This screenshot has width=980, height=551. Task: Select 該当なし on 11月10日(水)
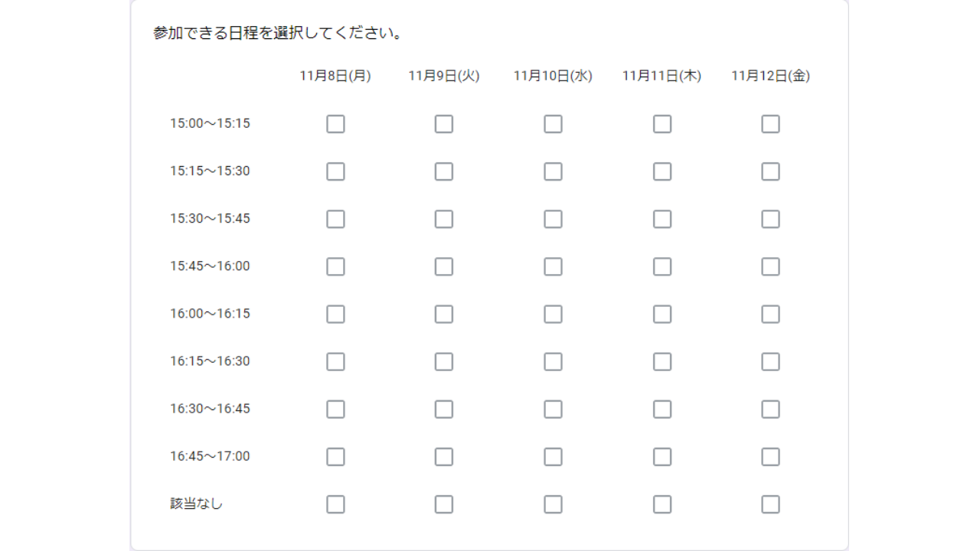pyautogui.click(x=553, y=504)
